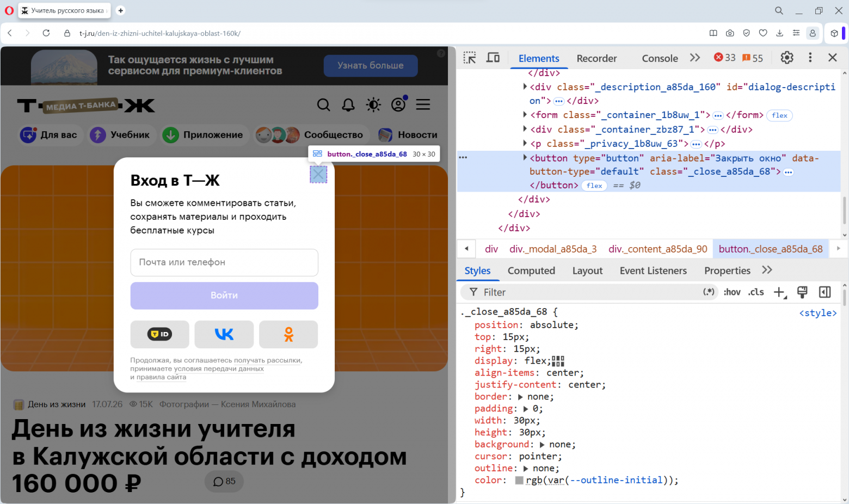
Task: Select button._close_a85da_68 breadcrumb
Action: (771, 249)
